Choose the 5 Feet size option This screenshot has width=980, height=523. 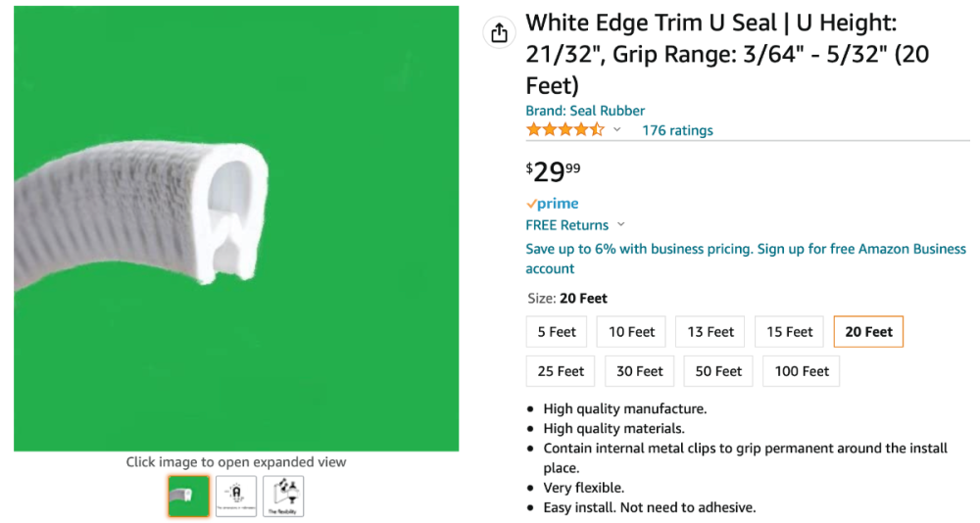[557, 332]
